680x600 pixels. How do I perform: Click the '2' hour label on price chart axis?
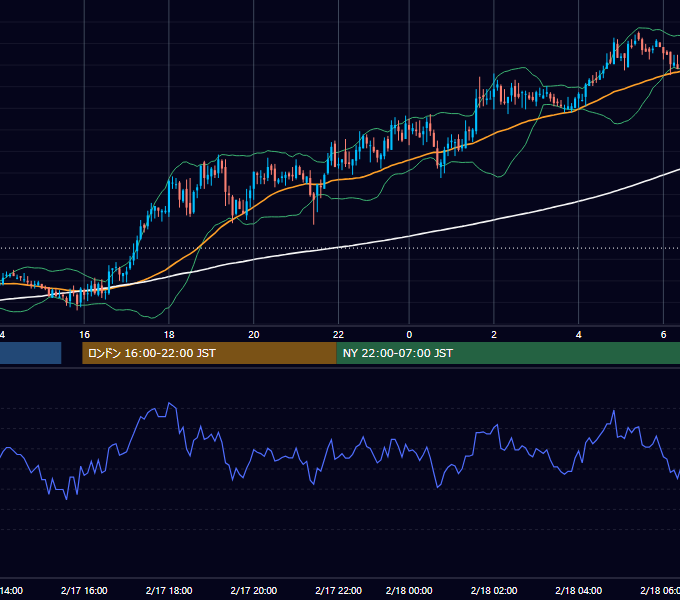(x=494, y=335)
